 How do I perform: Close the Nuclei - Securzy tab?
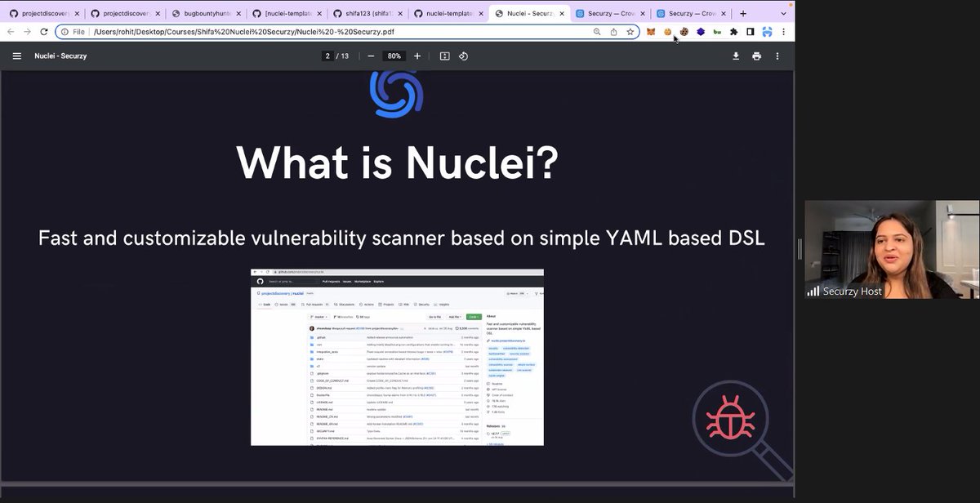click(x=561, y=13)
